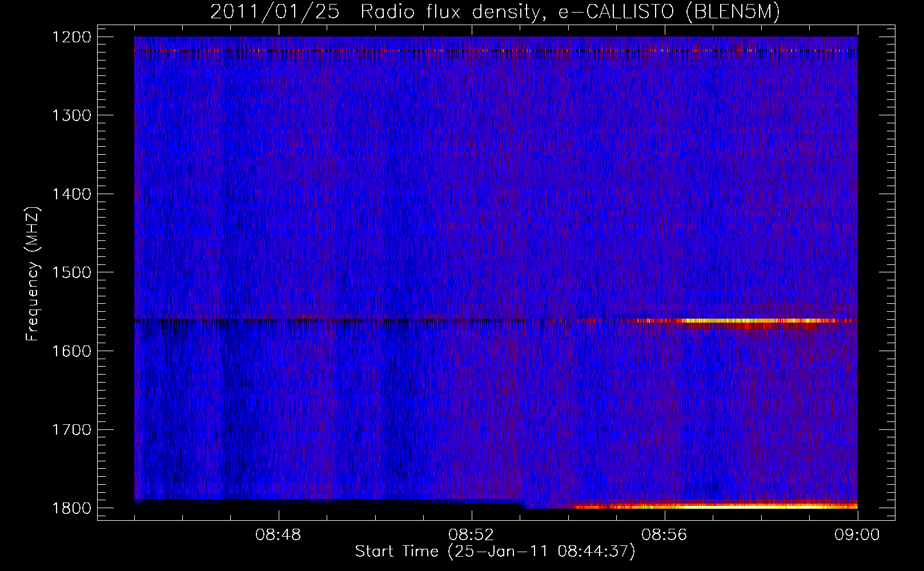924x571 pixels.
Task: Click the thin red interference line near 1220 MHz
Action: click(496, 51)
